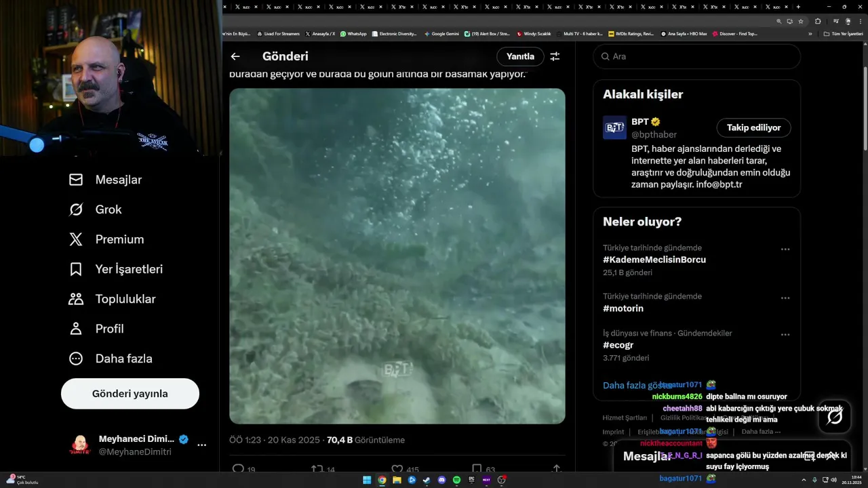The width and height of the screenshot is (868, 488).
Task: Click the Gönderi yayınla button
Action: click(130, 394)
